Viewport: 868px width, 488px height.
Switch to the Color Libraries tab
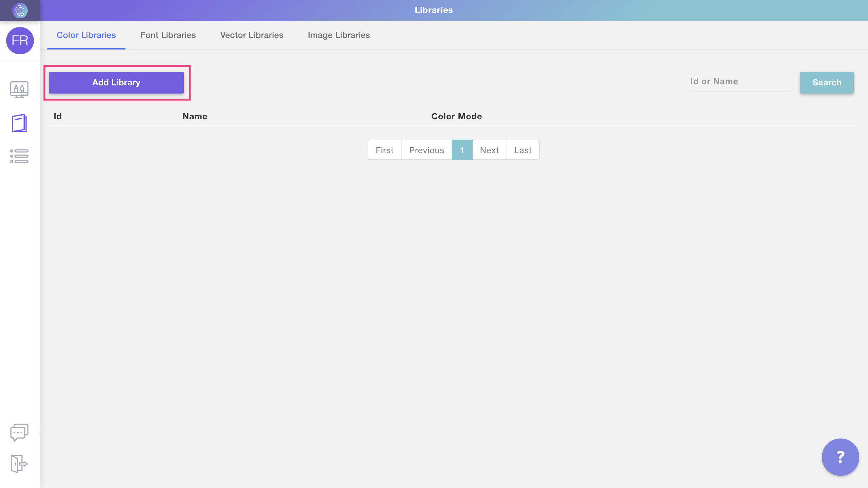click(x=86, y=35)
